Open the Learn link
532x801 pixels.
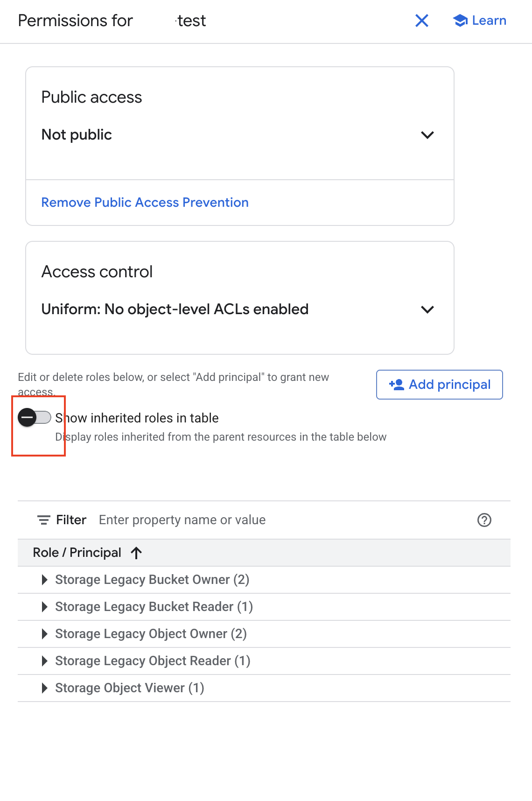pos(489,21)
